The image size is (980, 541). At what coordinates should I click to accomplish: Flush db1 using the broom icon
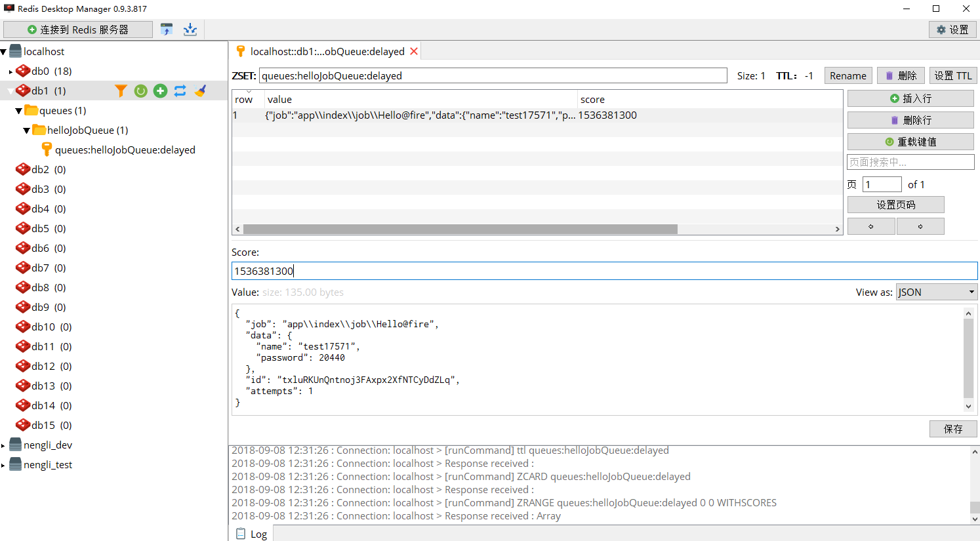tap(200, 90)
